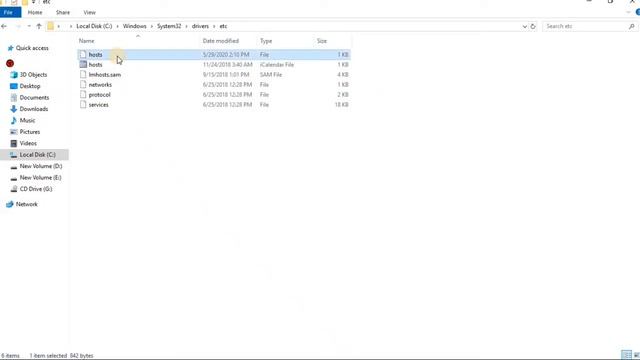The height and width of the screenshot is (360, 640).
Task: Open Network in navigation pane
Action: 27,204
